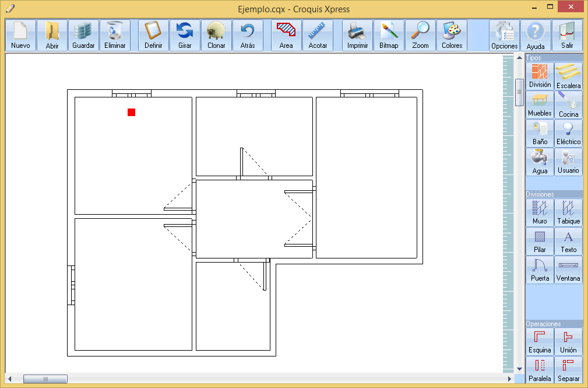Screen dimensions: 588x388
Task: Select the Girar rotate tool
Action: coord(185,35)
